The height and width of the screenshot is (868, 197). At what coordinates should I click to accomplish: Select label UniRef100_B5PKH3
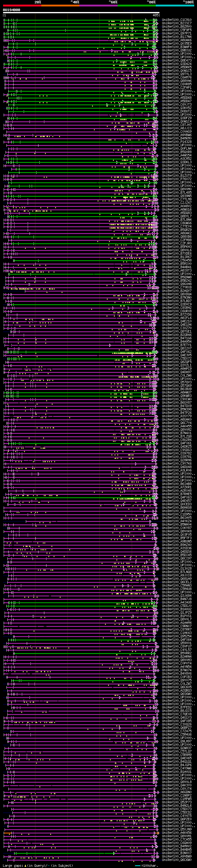177,247
